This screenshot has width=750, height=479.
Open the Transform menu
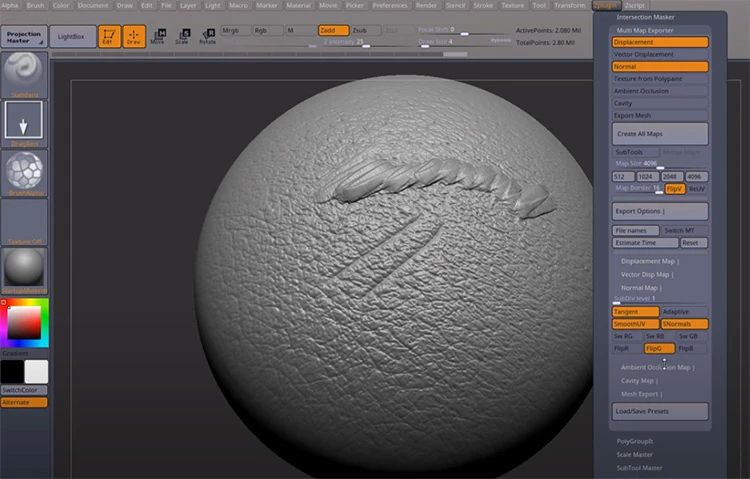point(570,5)
